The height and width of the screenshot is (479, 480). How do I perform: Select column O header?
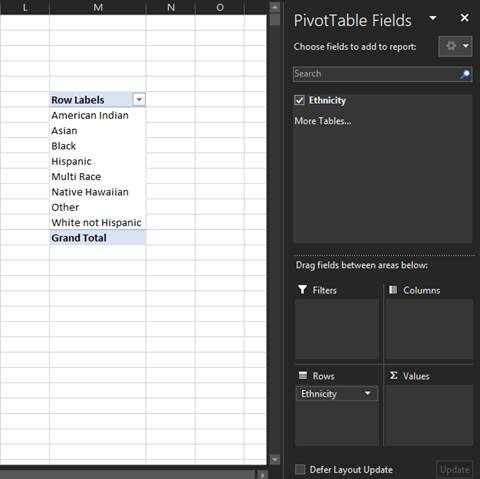coord(220,7)
